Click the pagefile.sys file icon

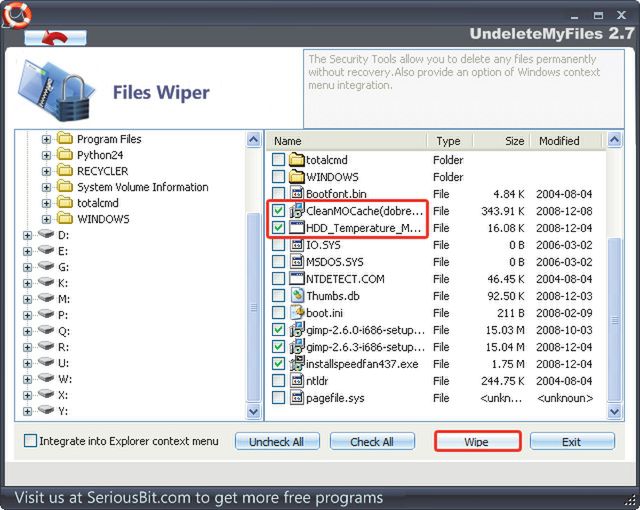click(297, 398)
